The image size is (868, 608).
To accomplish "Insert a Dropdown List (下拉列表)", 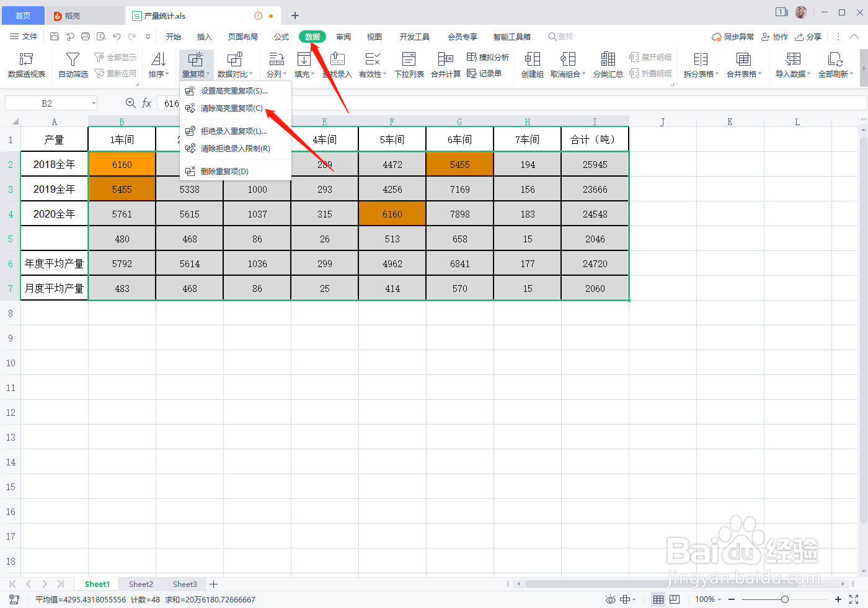I will click(x=409, y=64).
